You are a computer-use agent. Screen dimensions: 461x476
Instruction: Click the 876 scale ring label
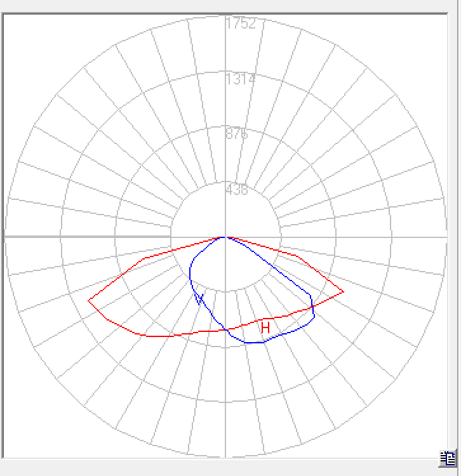click(x=237, y=134)
